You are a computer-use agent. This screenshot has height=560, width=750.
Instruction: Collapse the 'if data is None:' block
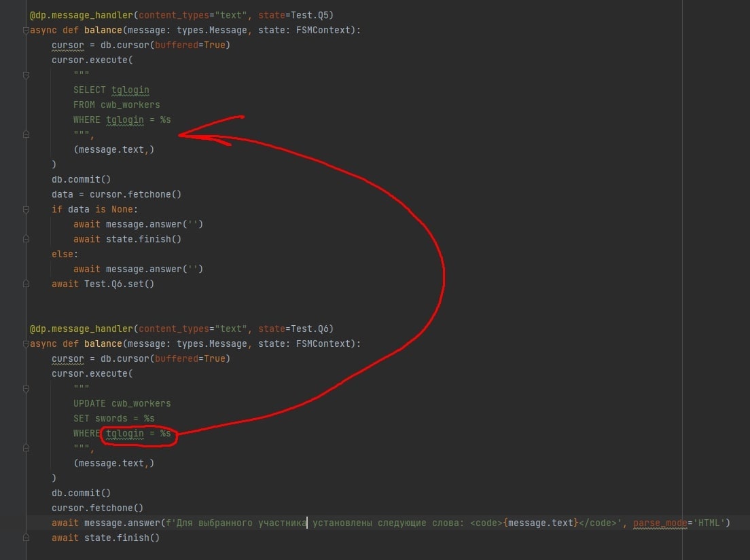pos(26,209)
